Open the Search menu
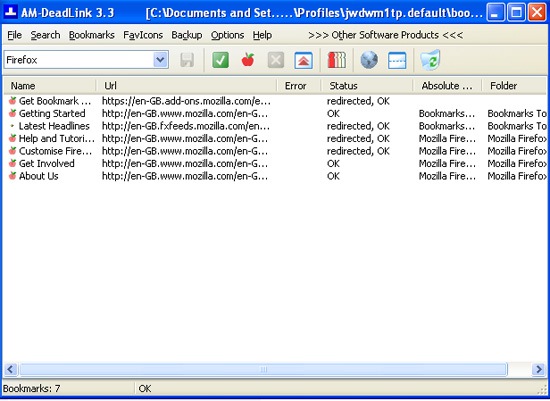 coord(45,35)
